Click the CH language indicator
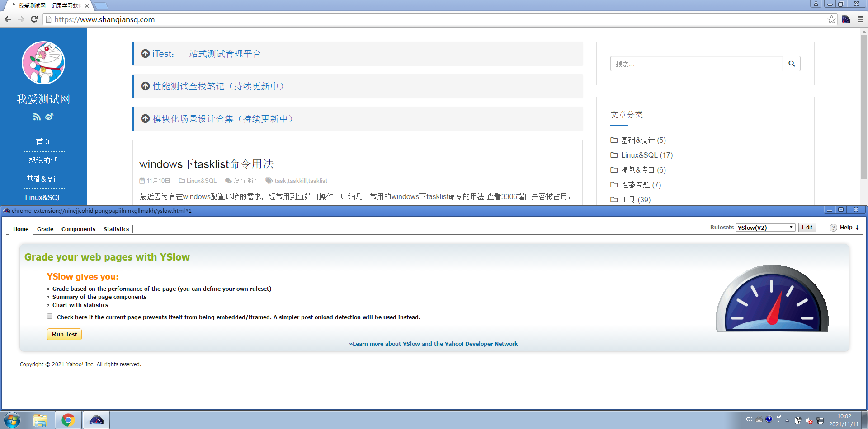 pyautogui.click(x=749, y=420)
